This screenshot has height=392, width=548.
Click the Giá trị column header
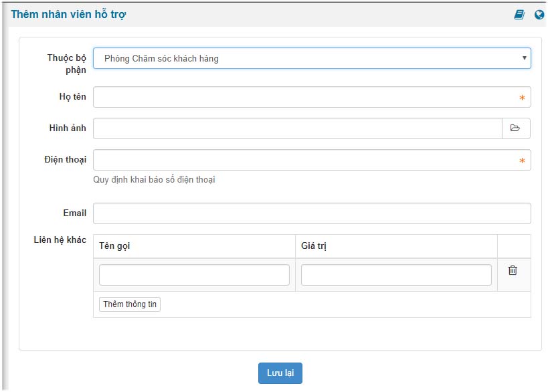(x=314, y=246)
